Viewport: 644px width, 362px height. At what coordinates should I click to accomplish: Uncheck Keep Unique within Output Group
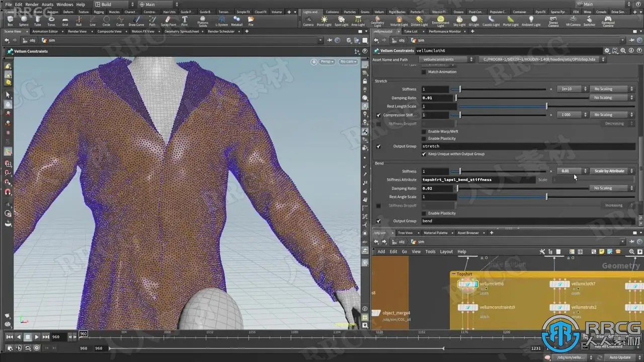pos(424,154)
